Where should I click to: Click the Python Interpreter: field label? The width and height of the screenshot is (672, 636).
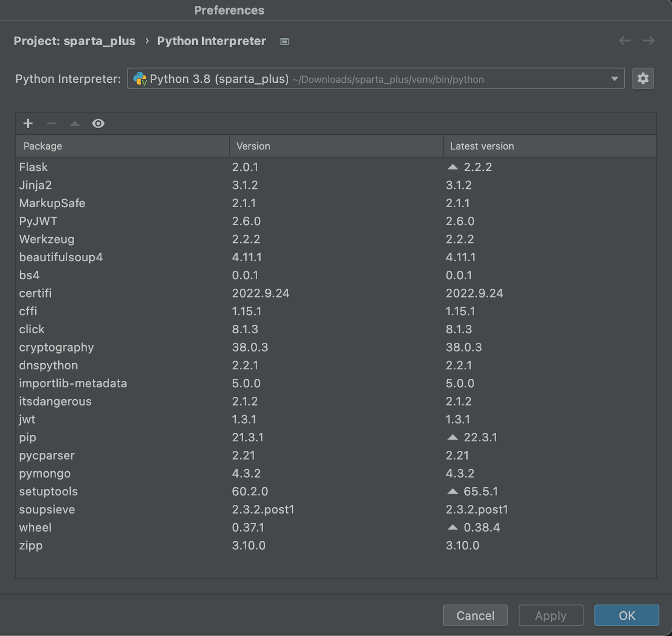click(x=68, y=79)
